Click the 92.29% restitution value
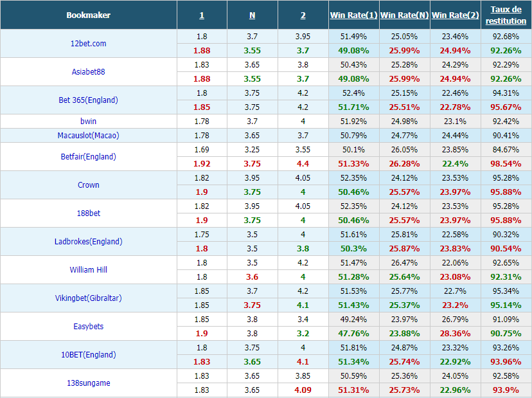Viewport: 532px width, 398px height. pos(506,65)
